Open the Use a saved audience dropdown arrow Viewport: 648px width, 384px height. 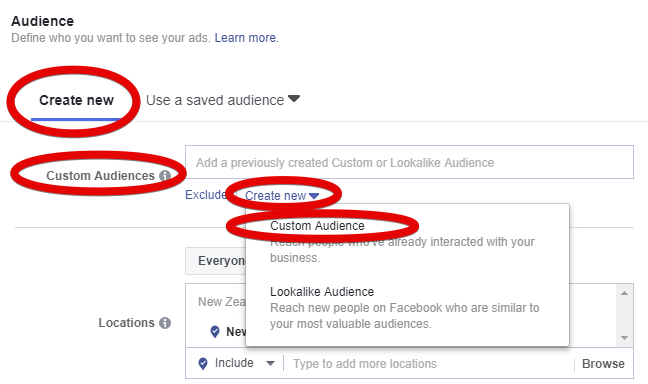point(294,99)
